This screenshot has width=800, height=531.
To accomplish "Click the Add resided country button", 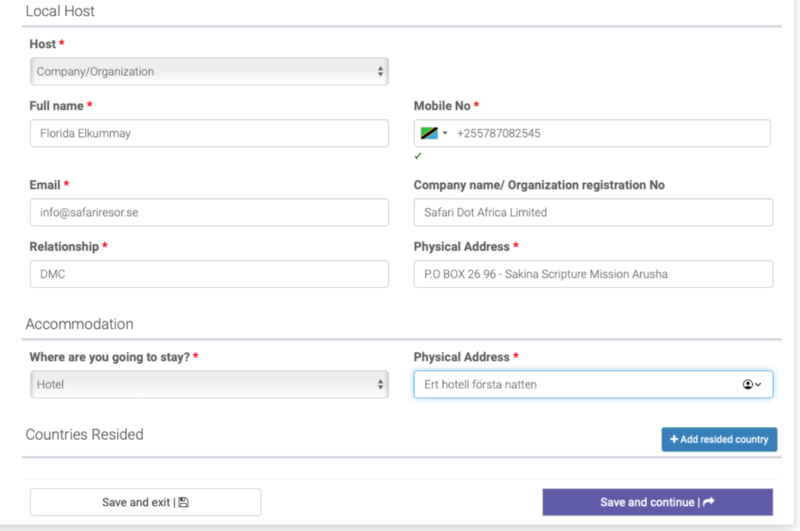I will [x=719, y=440].
